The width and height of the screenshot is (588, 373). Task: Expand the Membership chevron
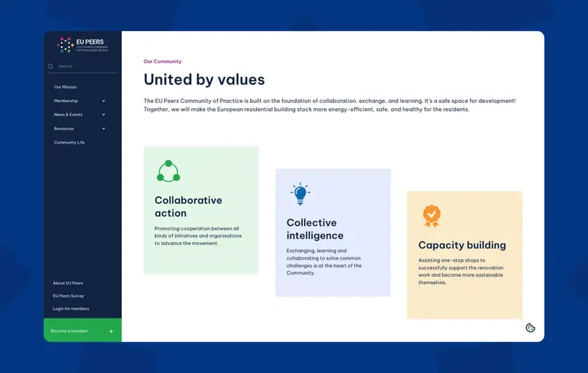(x=104, y=101)
